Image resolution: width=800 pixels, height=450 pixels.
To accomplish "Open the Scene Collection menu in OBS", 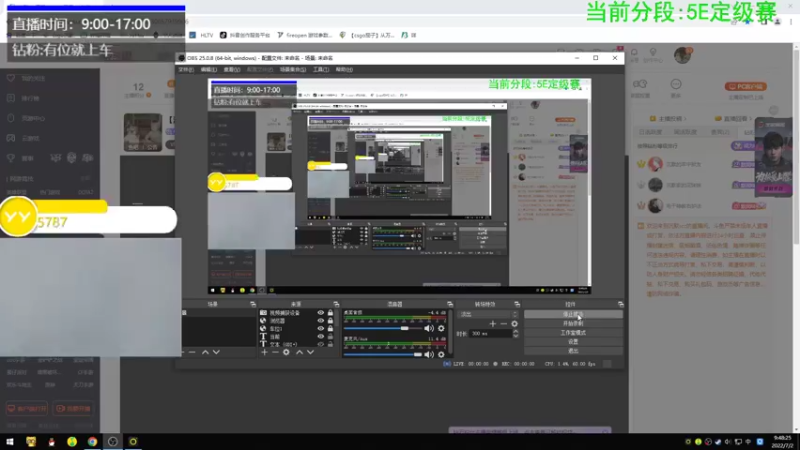I will [292, 69].
